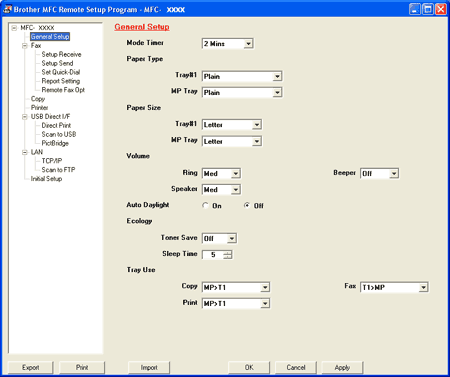Collapse the LAN tree branch
Viewport: 450px width, 377px height.
point(25,152)
